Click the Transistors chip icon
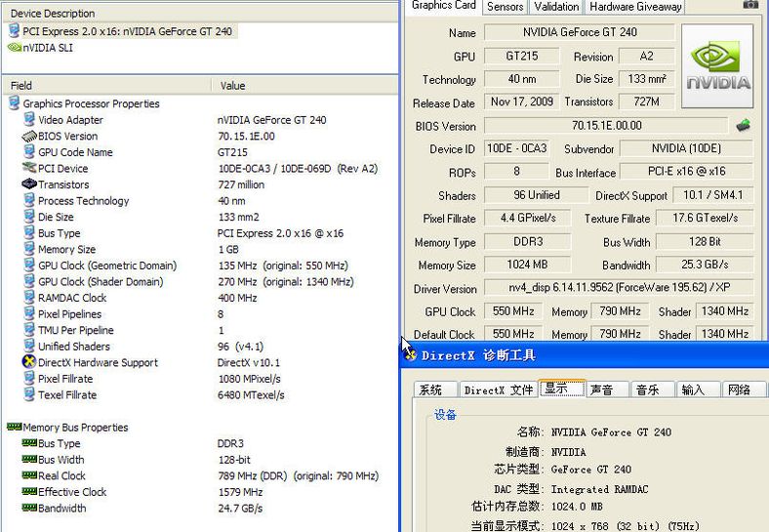The image size is (769, 532). (29, 184)
